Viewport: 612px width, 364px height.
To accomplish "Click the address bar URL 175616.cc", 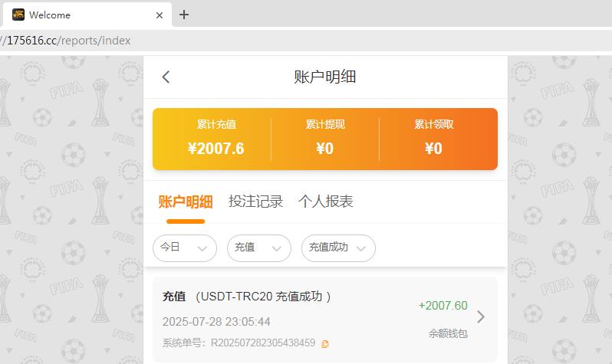I will tap(66, 41).
